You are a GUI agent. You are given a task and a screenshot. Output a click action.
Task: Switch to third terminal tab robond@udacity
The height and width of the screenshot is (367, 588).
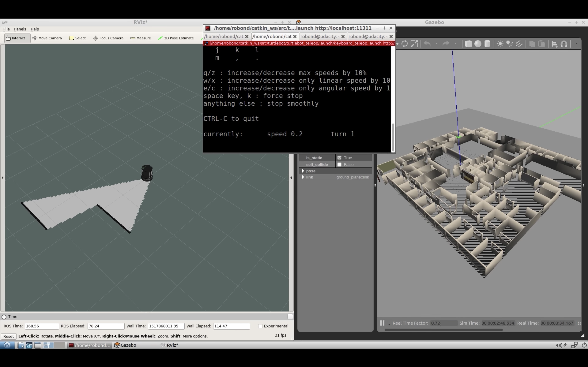(320, 36)
